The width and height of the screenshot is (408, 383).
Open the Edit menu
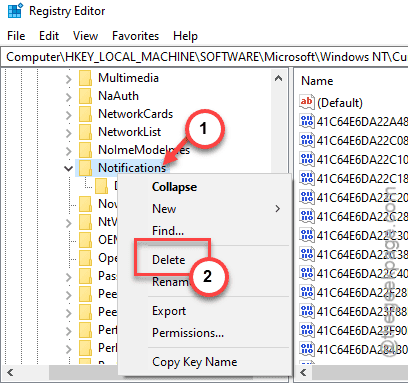click(49, 36)
